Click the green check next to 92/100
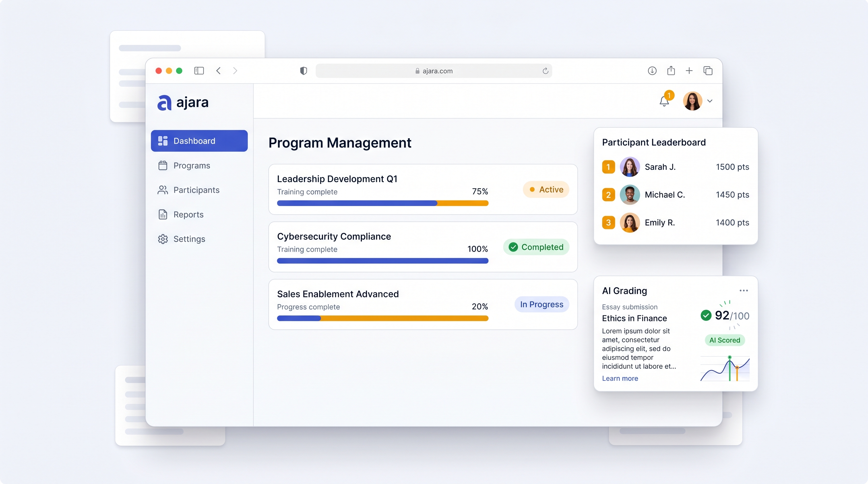 [706, 315]
